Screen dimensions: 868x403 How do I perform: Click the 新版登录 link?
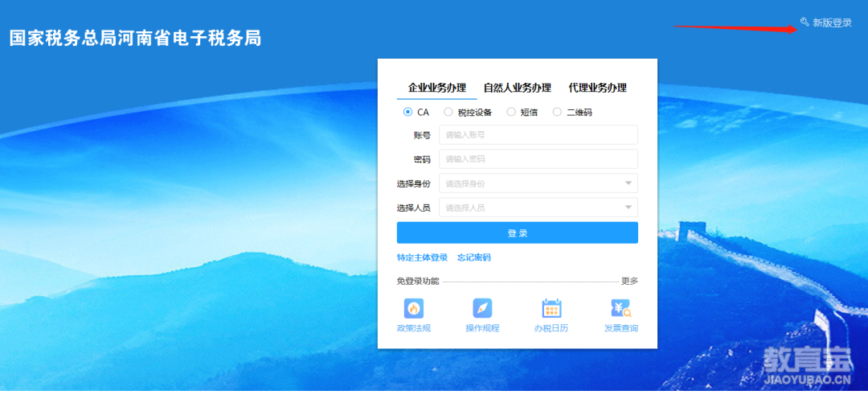pos(832,23)
